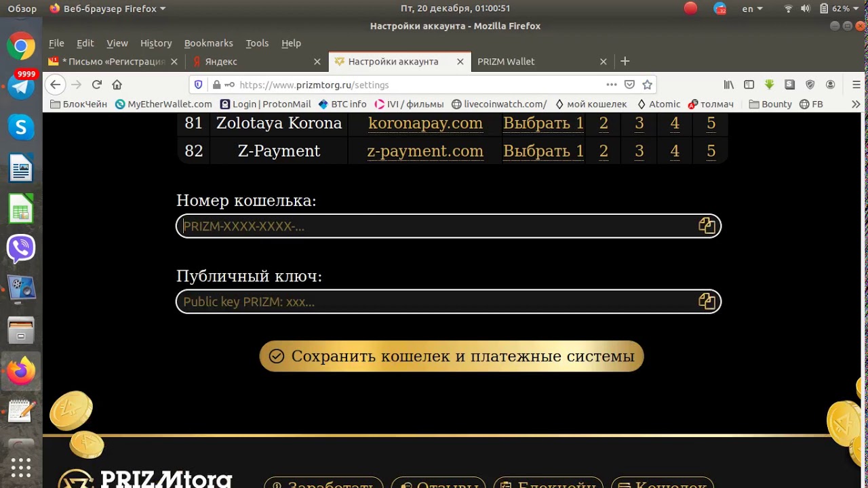
Task: Open MyEtherWallet.com bookmark
Action: pos(163,104)
